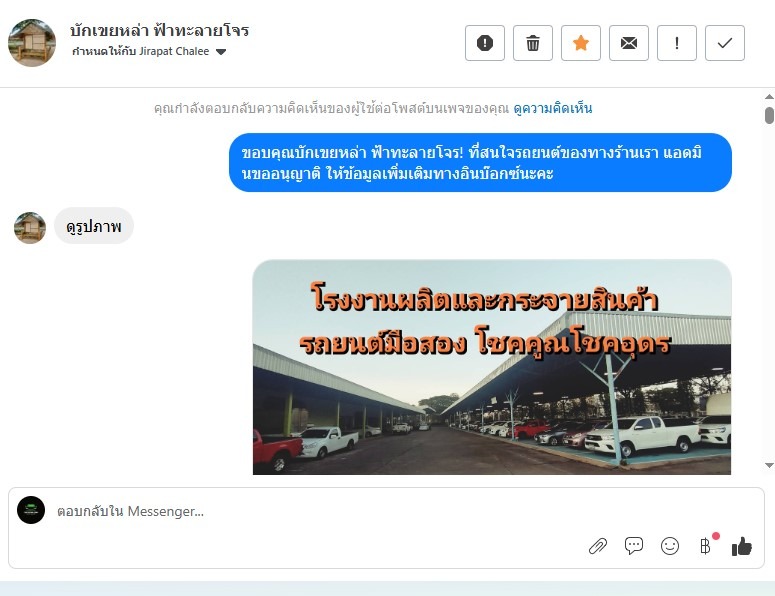775x596 pixels.
Task: Click the paperclip attachment icon
Action: tap(598, 546)
